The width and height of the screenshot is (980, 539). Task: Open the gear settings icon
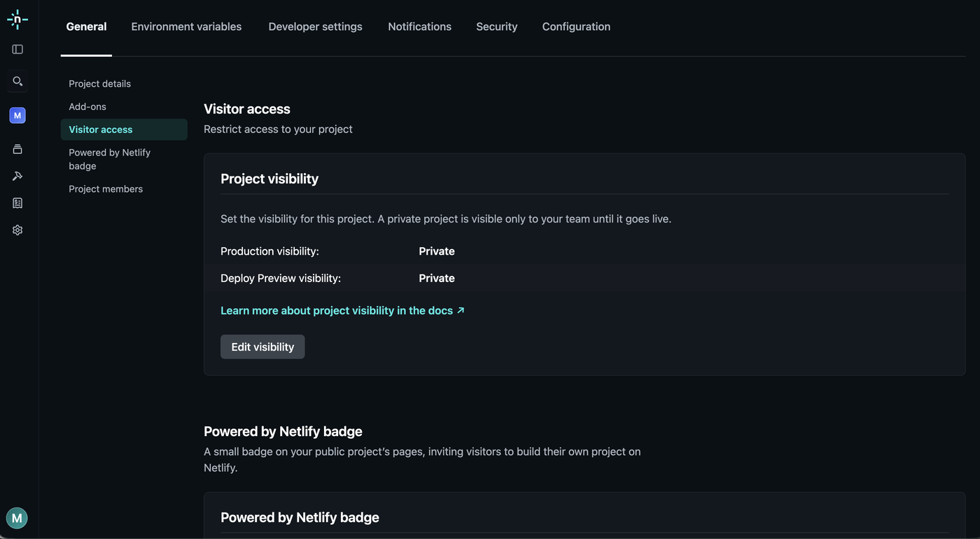17,230
